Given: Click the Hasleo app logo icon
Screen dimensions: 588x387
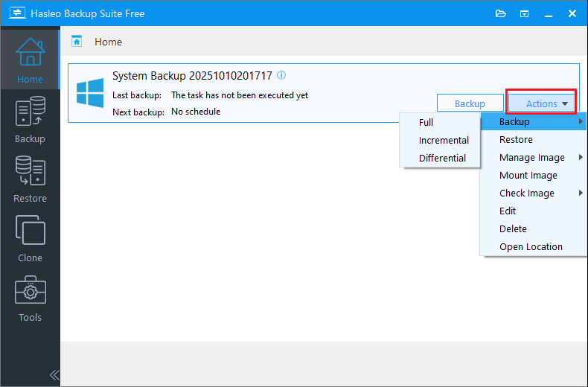Looking at the screenshot, I should point(17,13).
